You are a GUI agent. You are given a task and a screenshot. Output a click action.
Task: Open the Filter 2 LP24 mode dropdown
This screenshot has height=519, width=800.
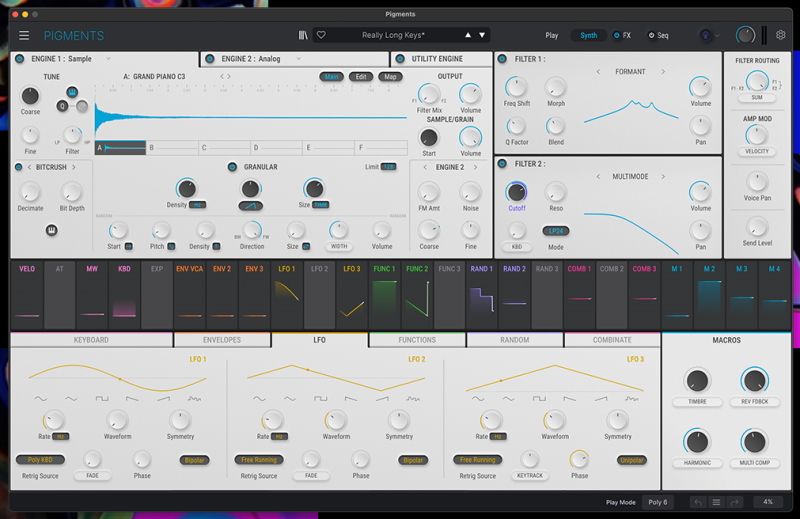556,231
